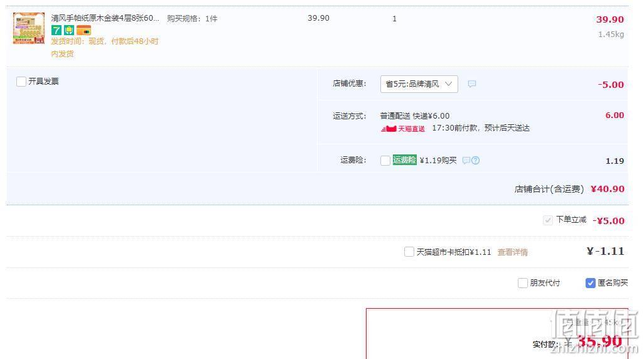Check the 天猫超市卡抵扣 checkbox
Viewport: 644px width, 359px height.
409,252
